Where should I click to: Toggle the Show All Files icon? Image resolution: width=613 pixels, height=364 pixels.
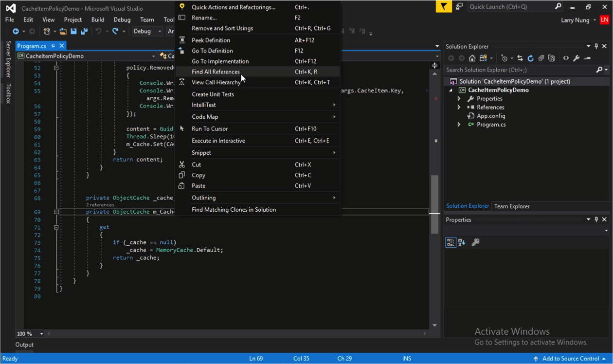(x=552, y=58)
